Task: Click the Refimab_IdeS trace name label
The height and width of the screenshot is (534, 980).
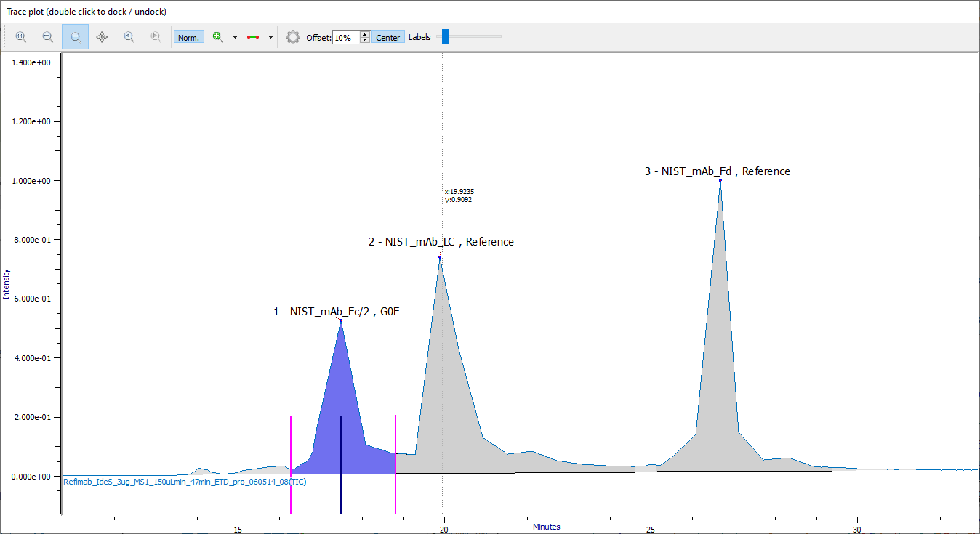Action: 185,481
